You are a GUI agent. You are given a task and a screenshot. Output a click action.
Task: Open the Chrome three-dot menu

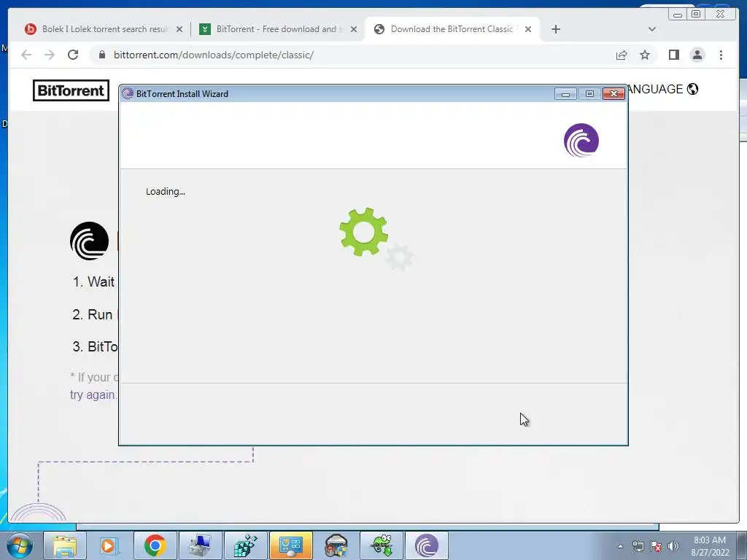[x=721, y=55]
